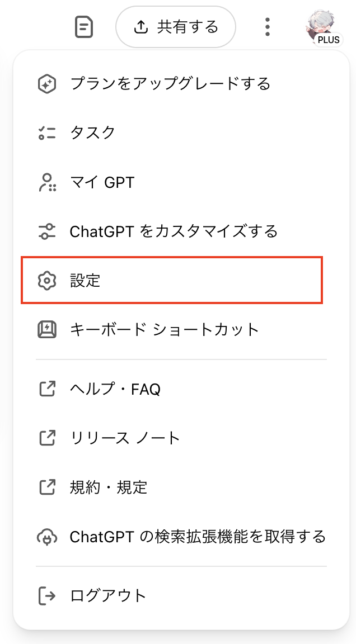
Task: Click the upgrade plan sparkle icon
Action: [x=46, y=84]
